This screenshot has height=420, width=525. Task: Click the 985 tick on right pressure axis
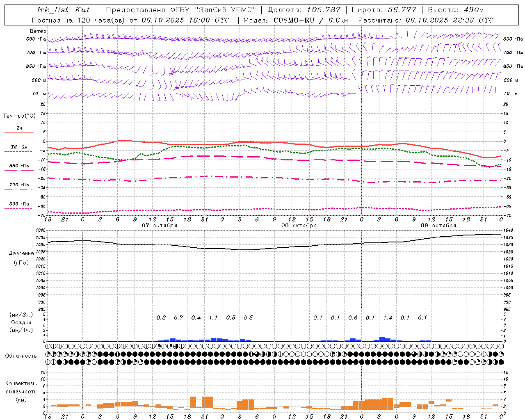(507, 309)
